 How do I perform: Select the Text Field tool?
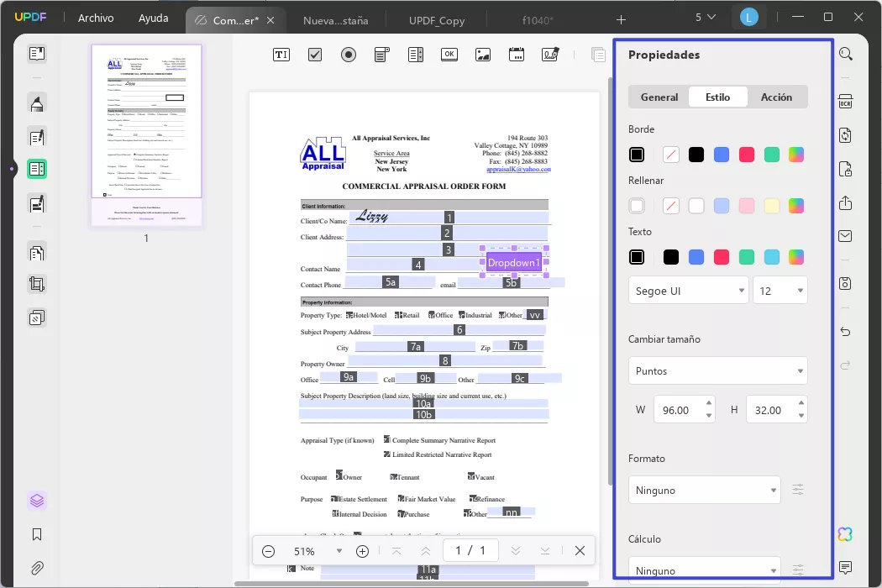pyautogui.click(x=281, y=55)
